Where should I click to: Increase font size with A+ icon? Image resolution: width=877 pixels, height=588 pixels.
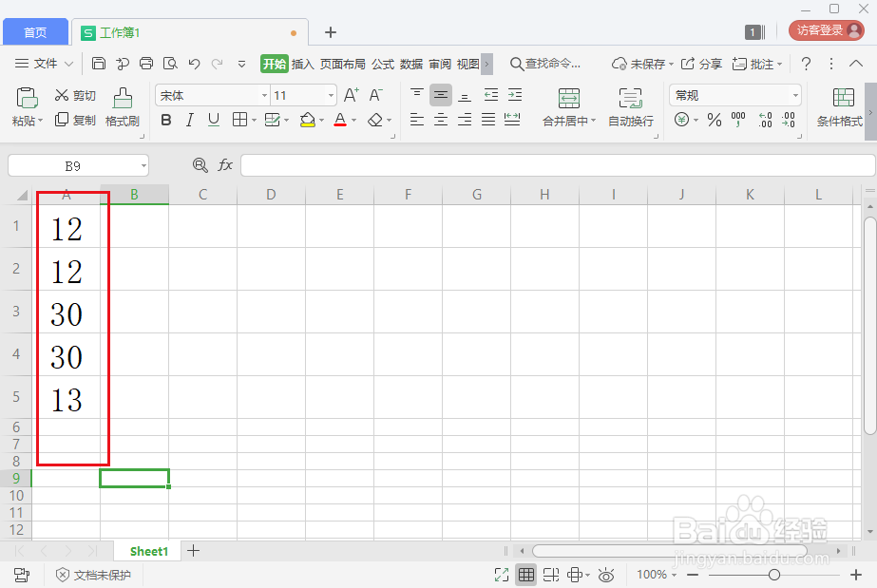point(352,95)
